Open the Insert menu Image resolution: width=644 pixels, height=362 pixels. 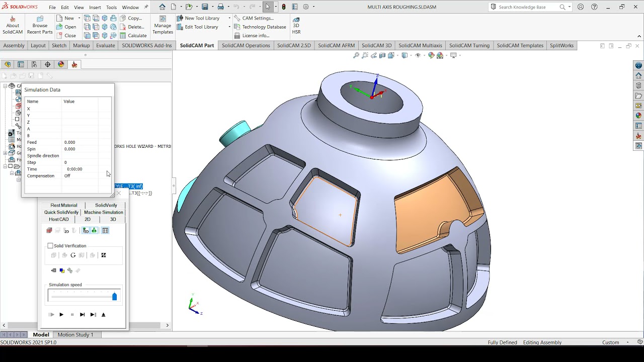[x=95, y=8]
